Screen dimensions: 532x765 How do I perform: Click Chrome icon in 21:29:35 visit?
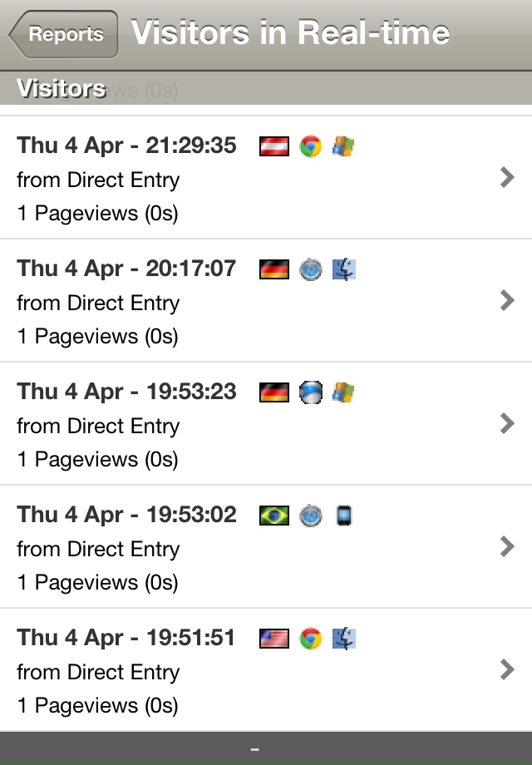[x=311, y=147]
